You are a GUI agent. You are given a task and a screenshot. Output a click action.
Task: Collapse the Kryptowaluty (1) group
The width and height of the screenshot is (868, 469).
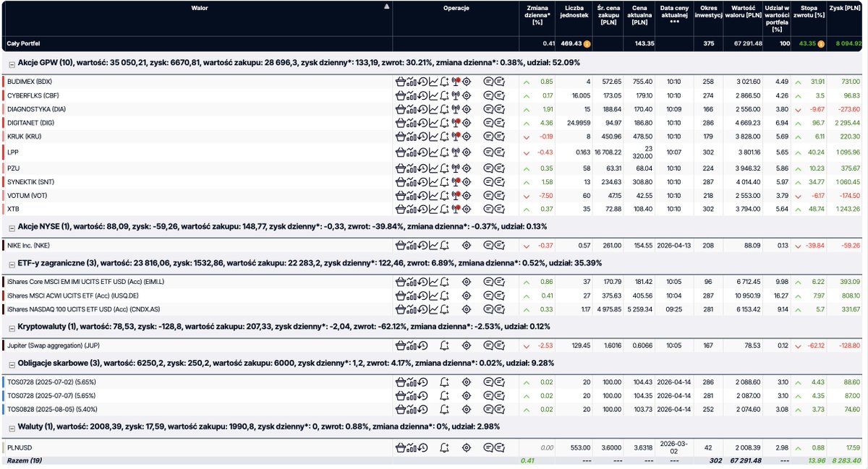click(12, 327)
